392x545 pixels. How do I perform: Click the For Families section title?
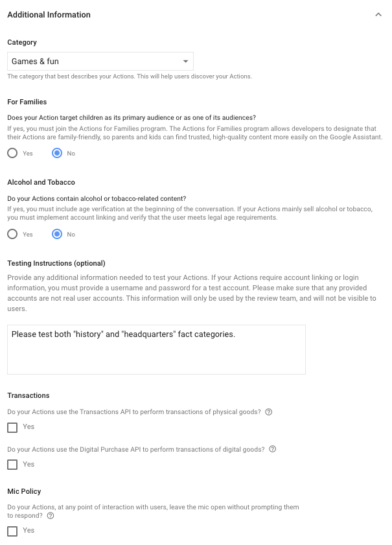[x=26, y=102]
